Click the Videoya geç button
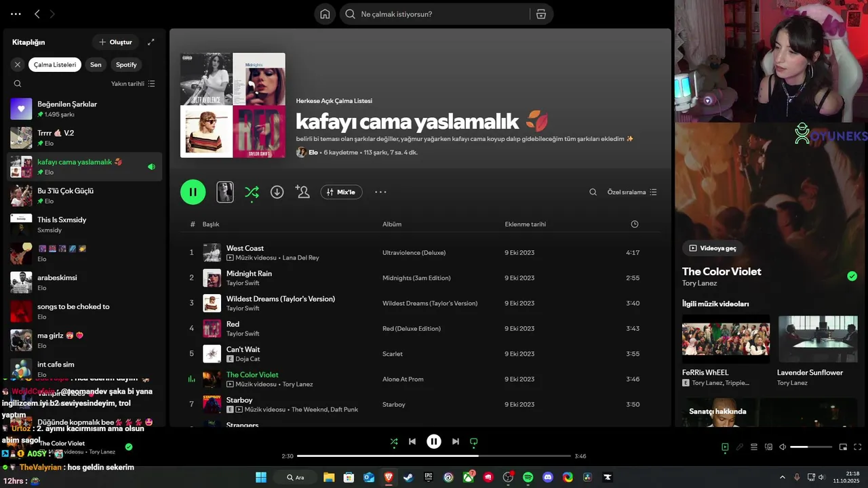 click(x=713, y=248)
